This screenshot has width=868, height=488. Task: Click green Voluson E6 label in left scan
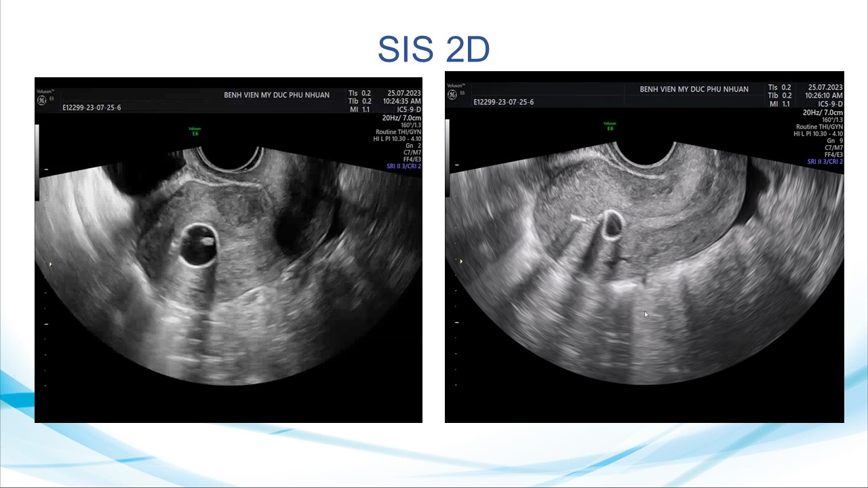[195, 131]
